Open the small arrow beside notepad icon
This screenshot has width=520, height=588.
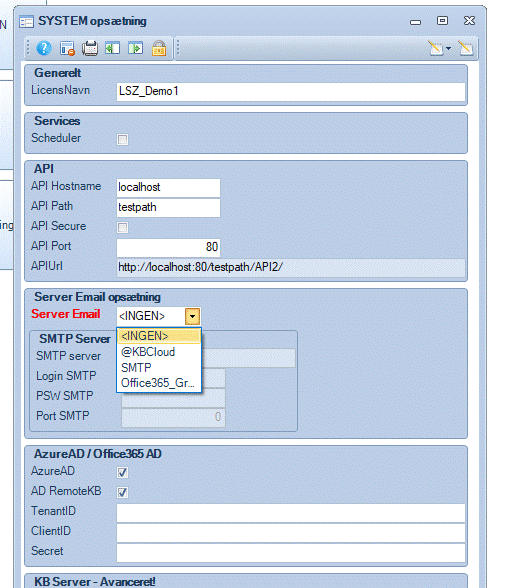pyautogui.click(x=448, y=48)
